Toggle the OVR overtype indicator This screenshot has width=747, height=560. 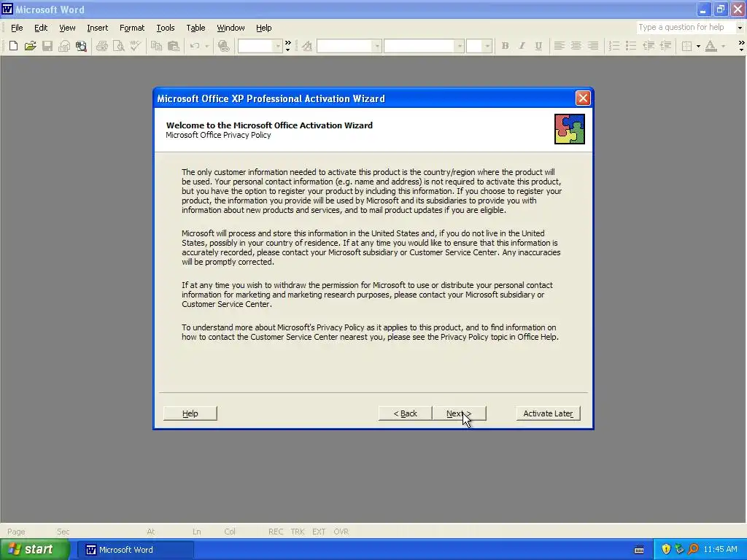pyautogui.click(x=341, y=532)
